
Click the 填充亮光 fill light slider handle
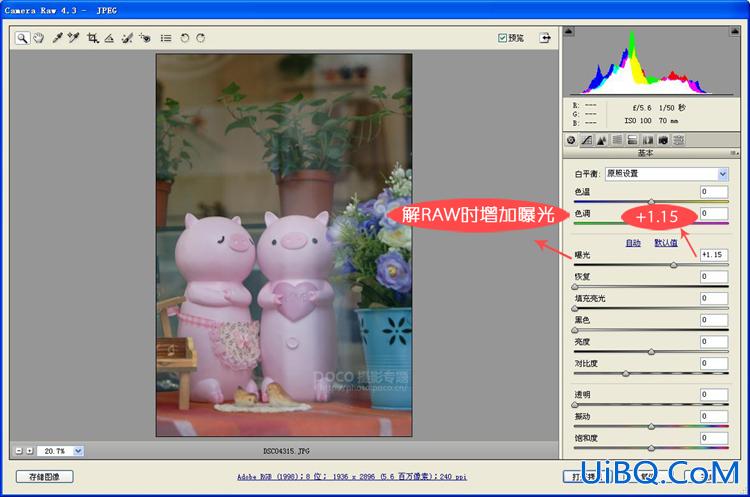click(x=575, y=308)
